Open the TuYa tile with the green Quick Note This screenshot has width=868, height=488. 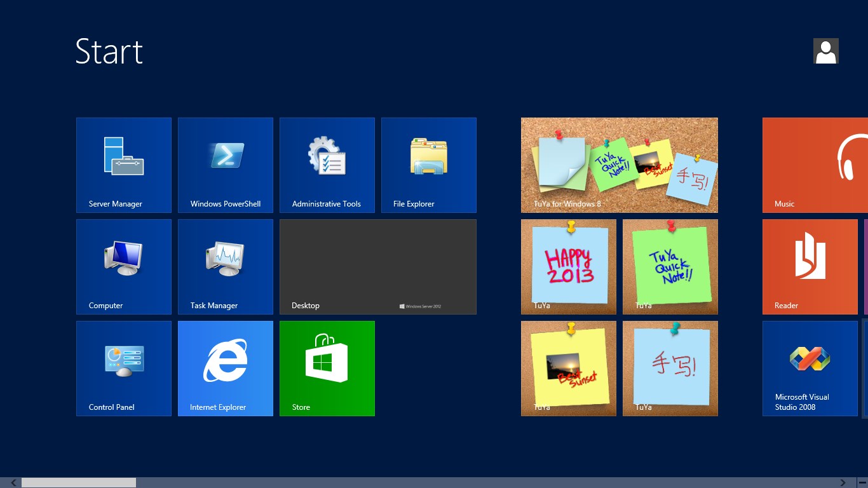[670, 267]
